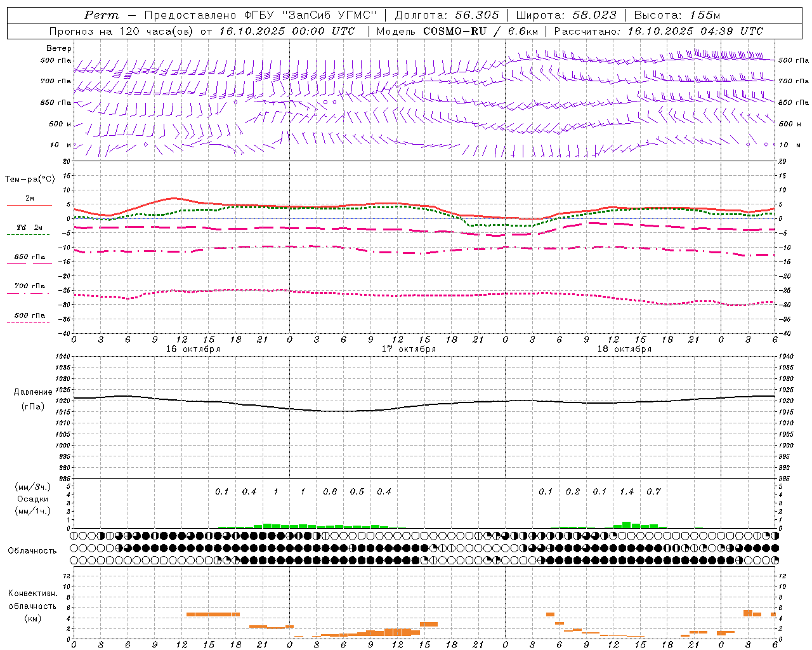The image size is (812, 650).
Task: Click the "16 октября" date label
Action: pyautogui.click(x=193, y=349)
